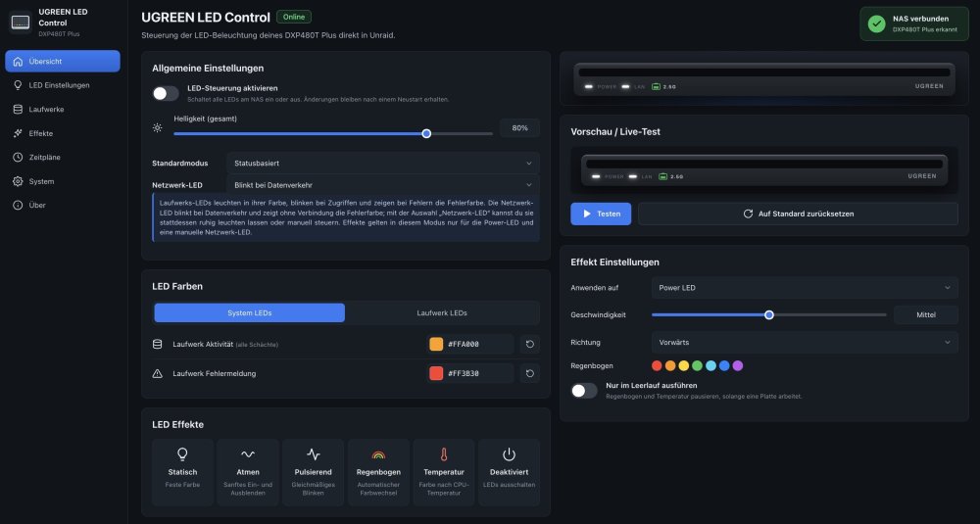Click the 80% brightness value box

(x=520, y=128)
